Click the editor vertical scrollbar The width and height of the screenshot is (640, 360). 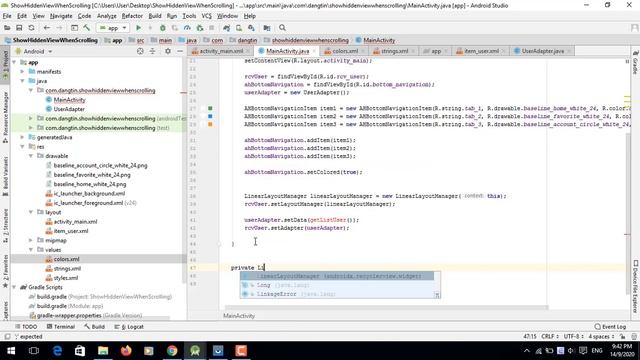coord(628,212)
